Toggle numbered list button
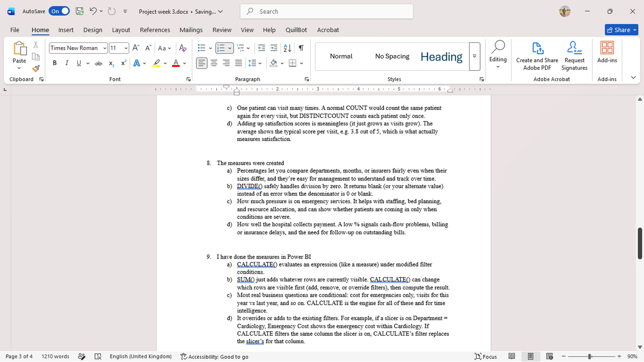This screenshot has width=644, height=362. pos(222,48)
